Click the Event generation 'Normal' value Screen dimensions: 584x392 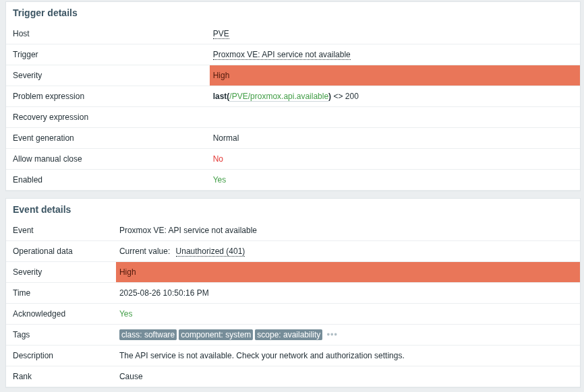coord(226,138)
